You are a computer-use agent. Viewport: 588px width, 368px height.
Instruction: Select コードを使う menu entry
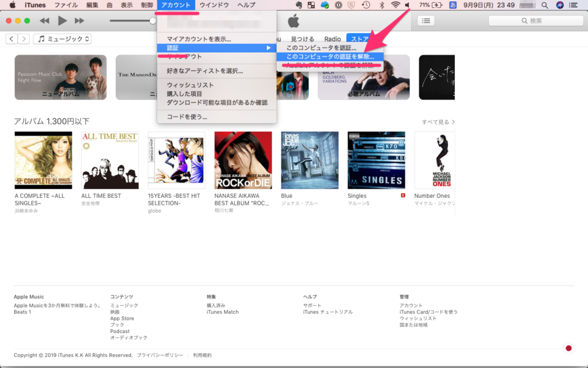coord(187,117)
